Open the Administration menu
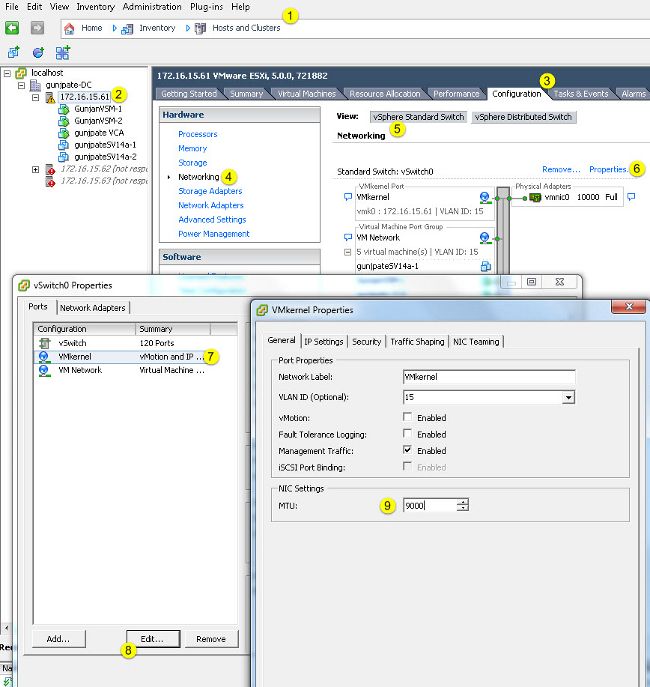 click(152, 7)
